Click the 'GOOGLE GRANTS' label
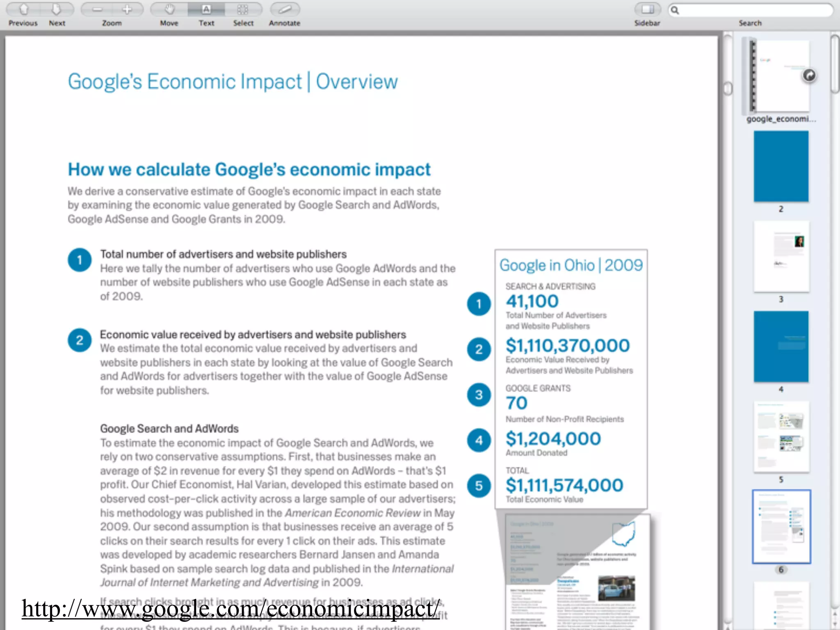 (538, 388)
